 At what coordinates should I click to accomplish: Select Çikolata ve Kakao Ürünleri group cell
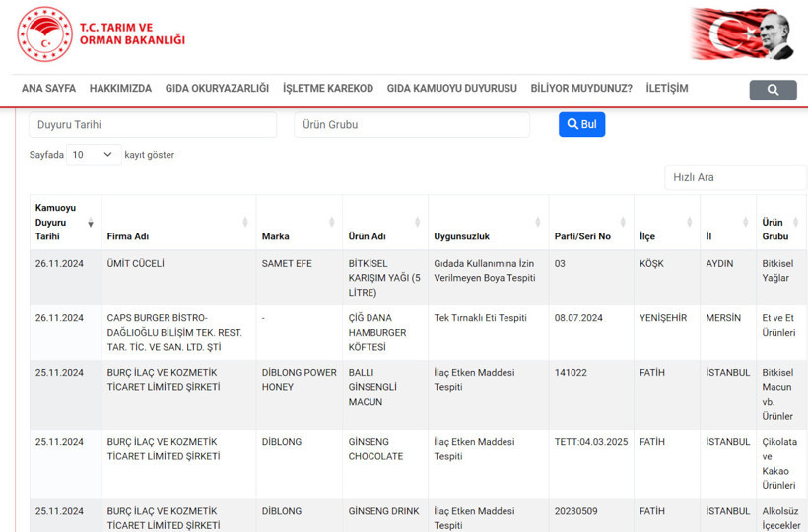(x=779, y=463)
